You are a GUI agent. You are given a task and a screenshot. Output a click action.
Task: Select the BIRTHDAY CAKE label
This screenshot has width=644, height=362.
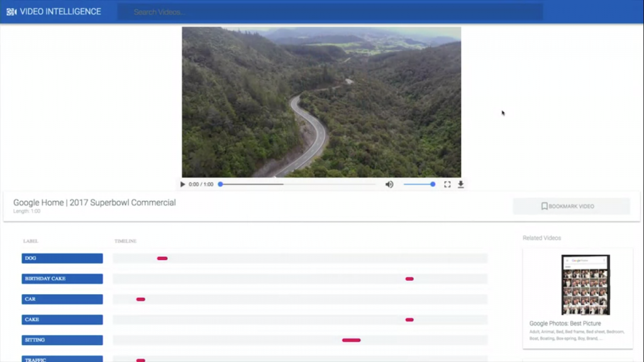pyautogui.click(x=62, y=278)
